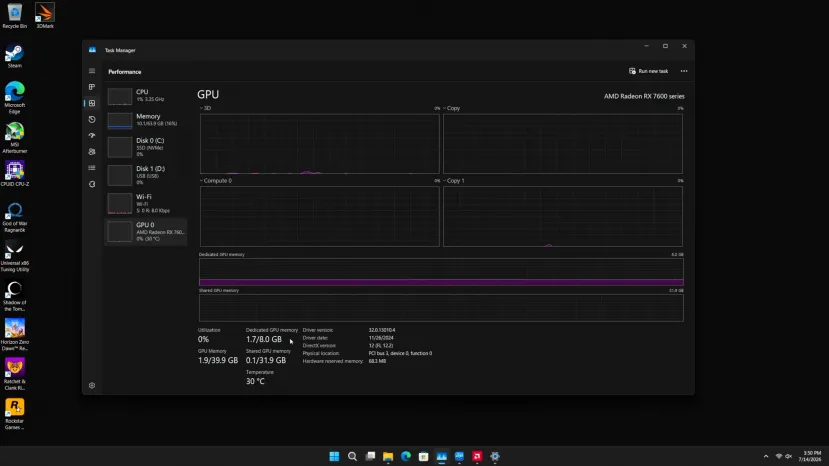Click the 30 °C temperature value

pos(255,381)
